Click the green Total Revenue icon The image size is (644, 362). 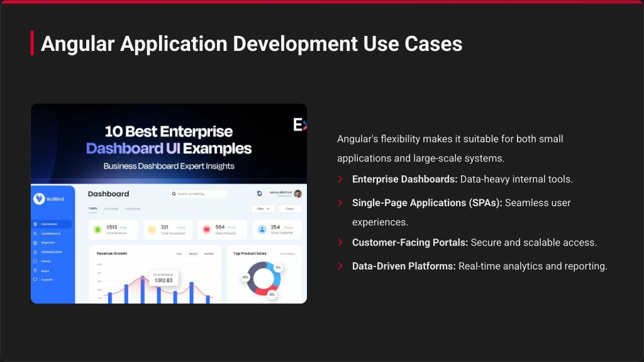coord(97,229)
